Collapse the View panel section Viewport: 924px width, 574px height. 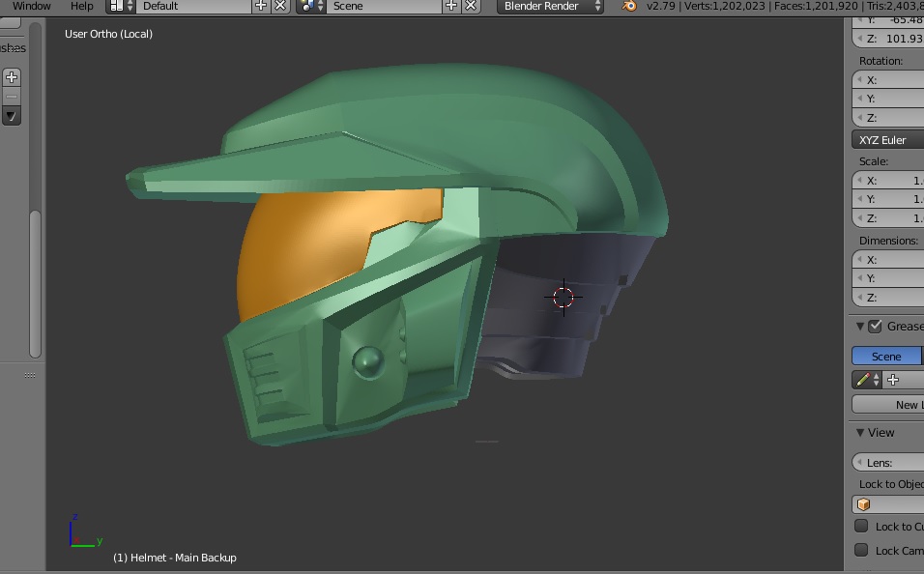tap(860, 433)
